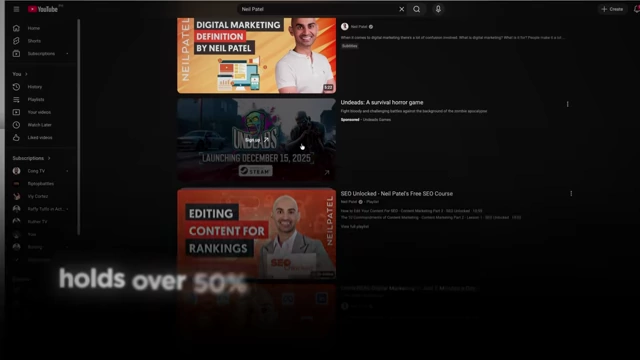Open the Neil Patel channel name link
The image size is (640, 360).
pos(359,27)
